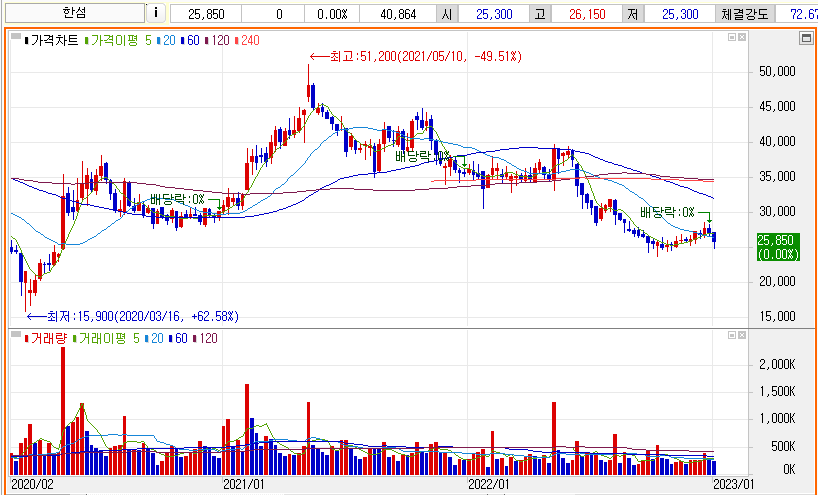818x495 pixels.
Task: Click the 고 high price label
Action: pos(540,14)
